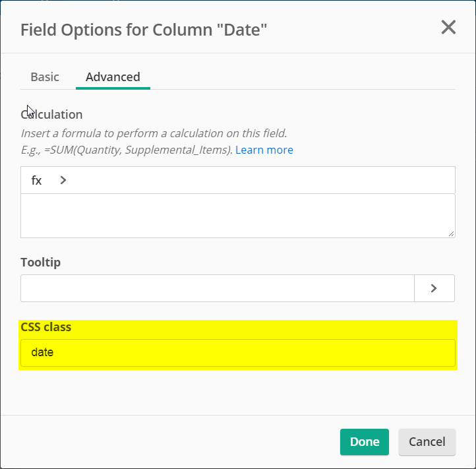476x469 pixels.
Task: Close the Field Options dialog
Action: (x=448, y=27)
